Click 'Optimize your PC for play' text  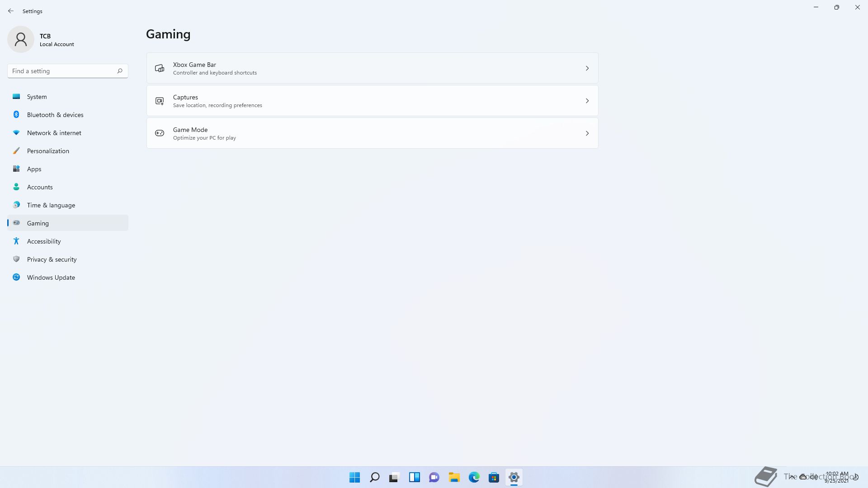(204, 138)
